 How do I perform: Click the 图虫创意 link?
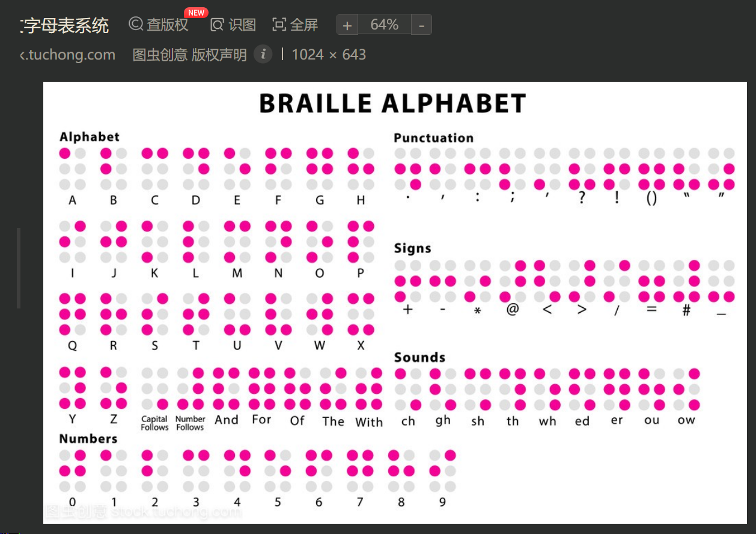160,55
